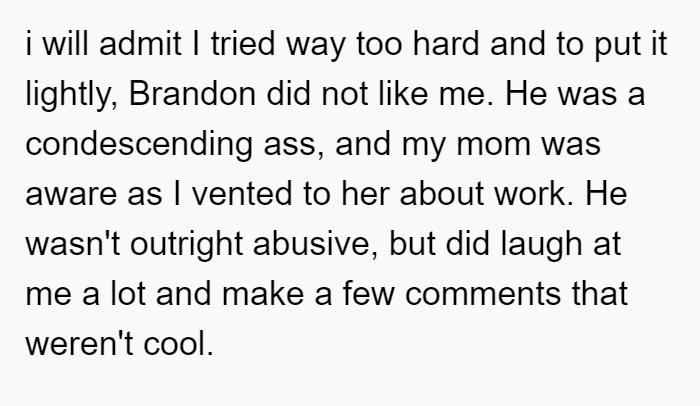Viewport: 700px width, 406px height.
Task: Click the word "work" in the fourth line
Action: pyautogui.click(x=530, y=194)
